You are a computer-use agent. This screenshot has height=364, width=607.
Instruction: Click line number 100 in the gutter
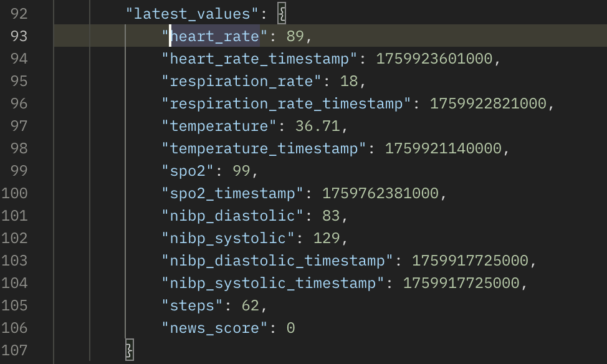click(x=15, y=193)
